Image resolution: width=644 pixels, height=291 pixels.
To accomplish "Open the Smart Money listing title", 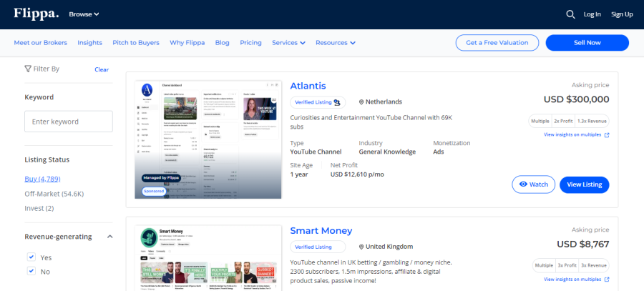I will [321, 231].
